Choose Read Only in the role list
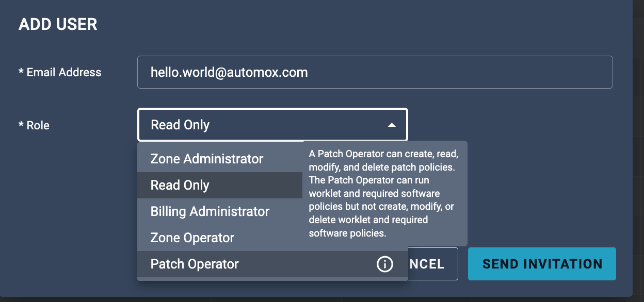644x302 pixels. pos(220,185)
